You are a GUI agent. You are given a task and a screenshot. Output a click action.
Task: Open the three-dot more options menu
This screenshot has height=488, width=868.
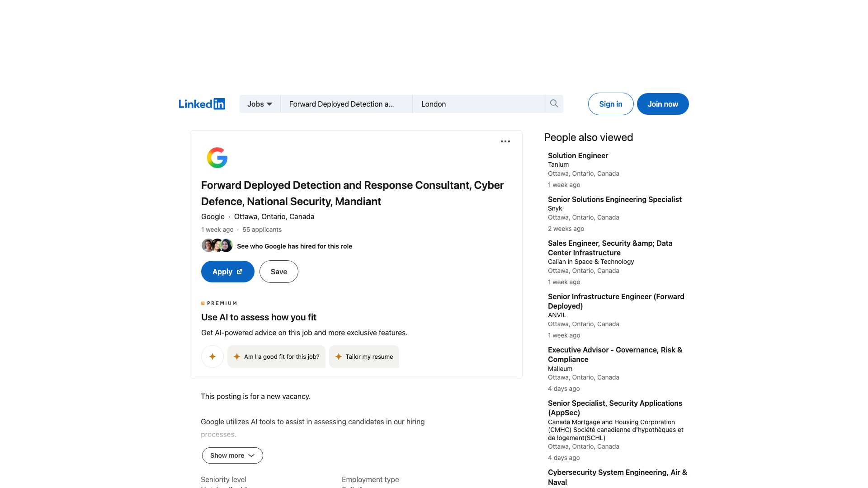505,141
